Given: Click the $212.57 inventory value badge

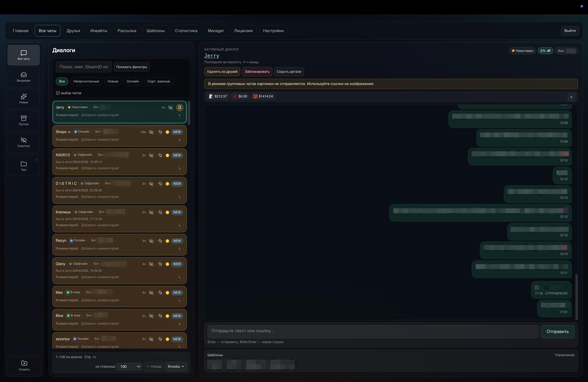Looking at the screenshot, I should (x=218, y=96).
